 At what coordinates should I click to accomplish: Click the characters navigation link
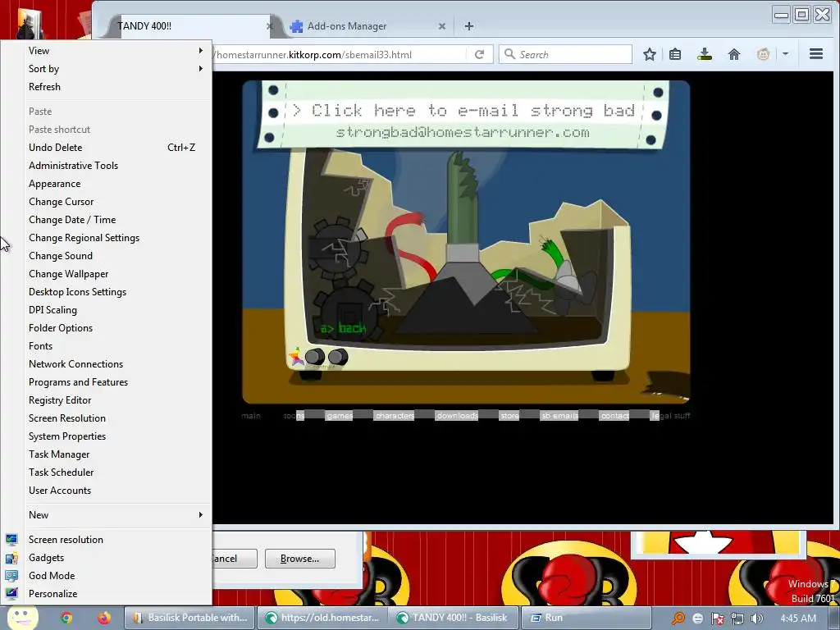pos(395,416)
